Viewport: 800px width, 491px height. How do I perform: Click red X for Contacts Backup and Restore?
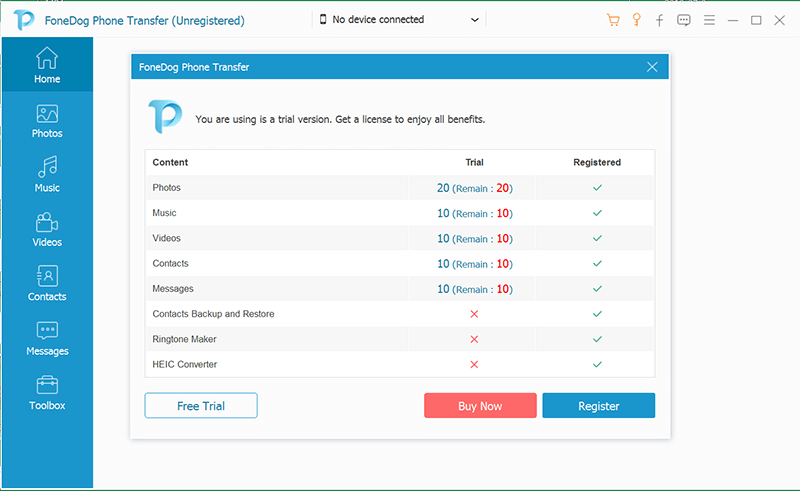474,314
